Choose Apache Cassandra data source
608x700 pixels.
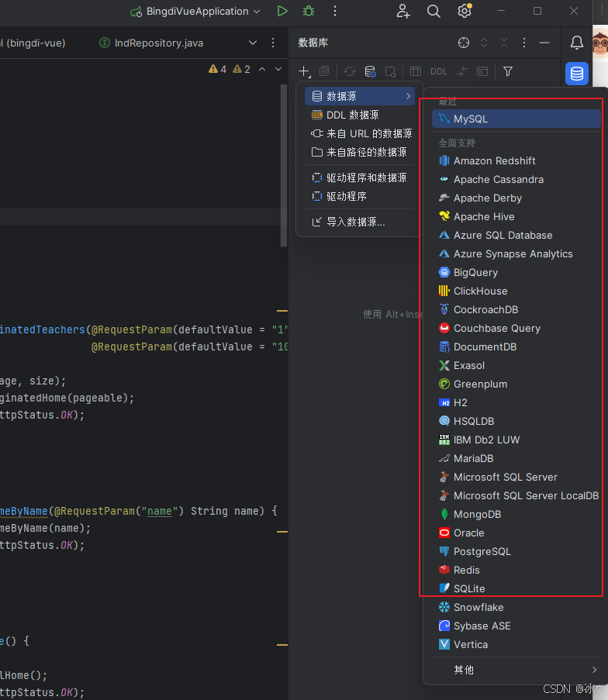516,180
